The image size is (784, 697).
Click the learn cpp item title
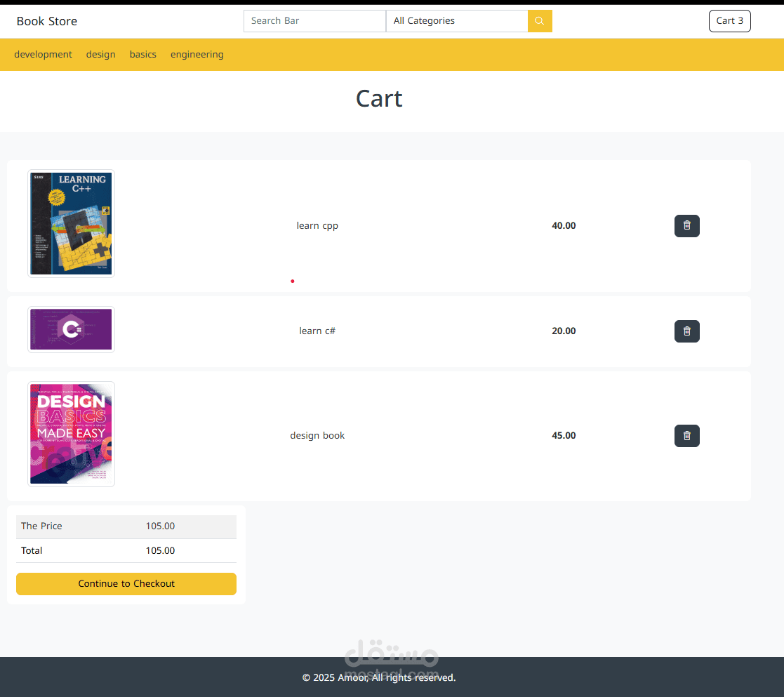(317, 225)
